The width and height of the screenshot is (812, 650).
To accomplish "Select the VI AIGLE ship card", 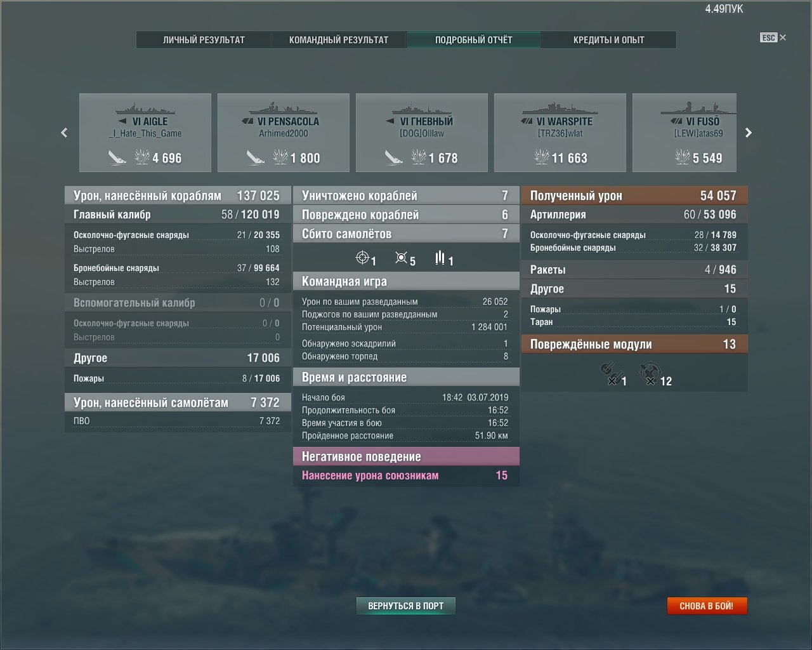I will [x=145, y=133].
